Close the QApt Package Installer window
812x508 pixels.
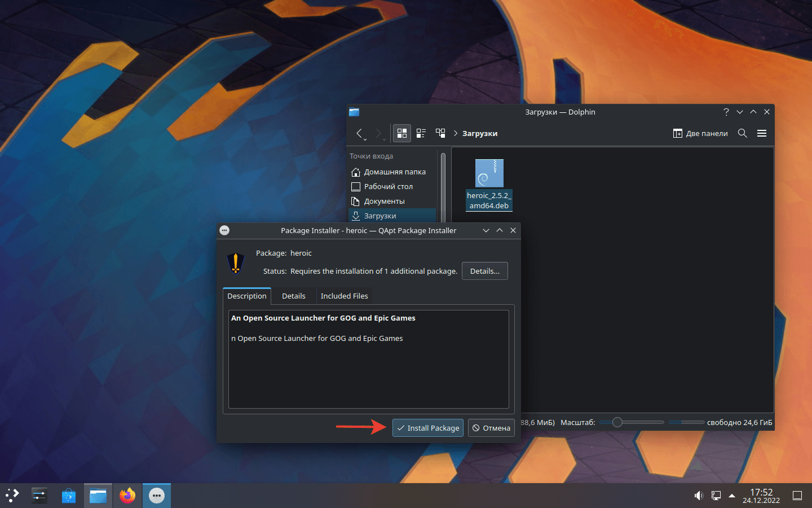[x=513, y=230]
